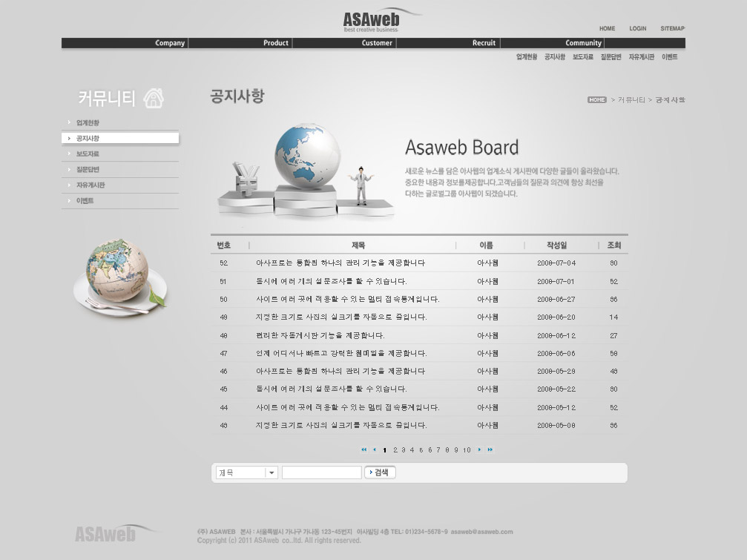Click the next page arrow in pagination
The image size is (747, 560).
click(x=479, y=449)
